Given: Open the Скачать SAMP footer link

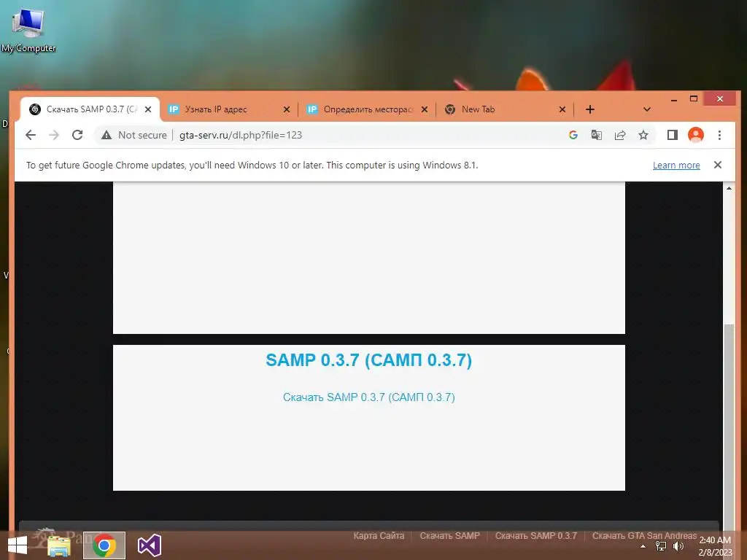Looking at the screenshot, I should tap(449, 536).
